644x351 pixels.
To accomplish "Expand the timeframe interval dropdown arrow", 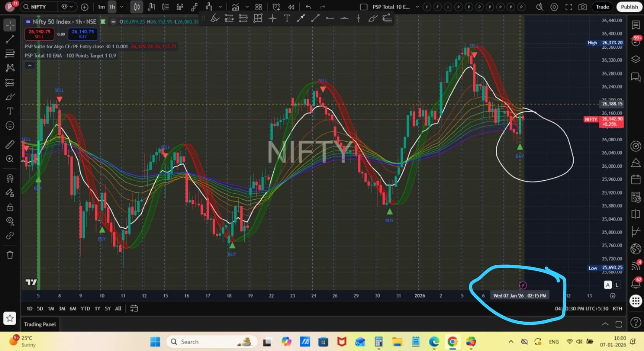I will [122, 7].
